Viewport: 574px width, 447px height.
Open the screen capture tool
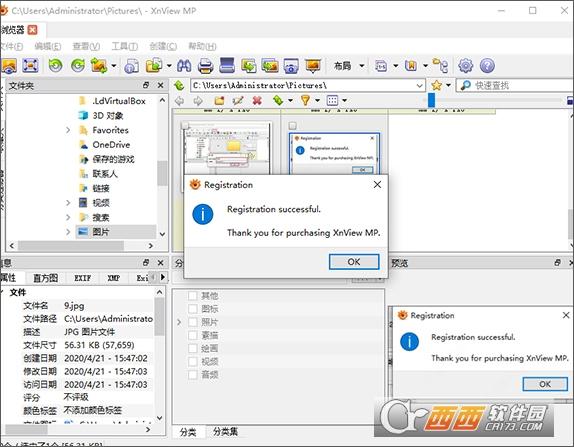(x=291, y=66)
